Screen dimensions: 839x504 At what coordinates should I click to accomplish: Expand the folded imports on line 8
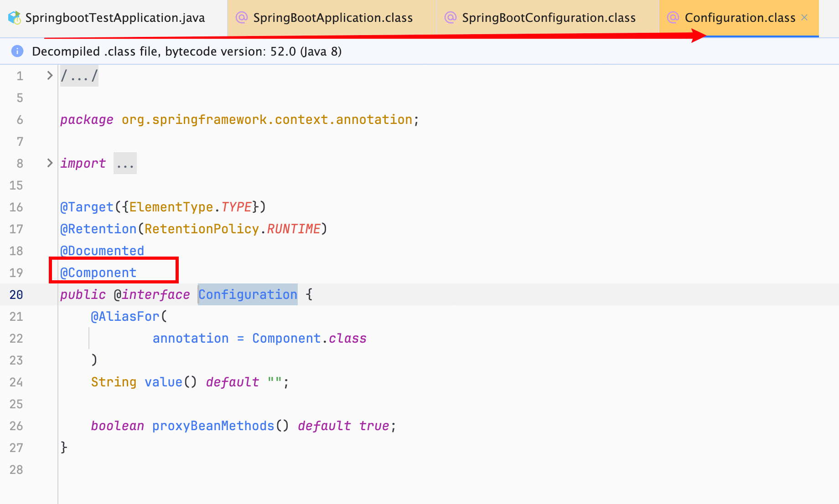click(50, 163)
